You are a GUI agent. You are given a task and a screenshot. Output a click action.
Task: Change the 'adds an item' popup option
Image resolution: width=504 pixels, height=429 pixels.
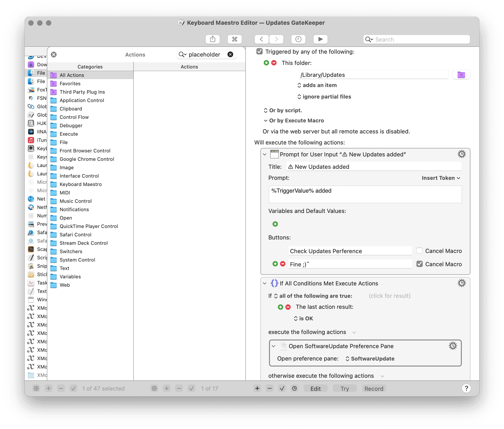click(x=317, y=85)
